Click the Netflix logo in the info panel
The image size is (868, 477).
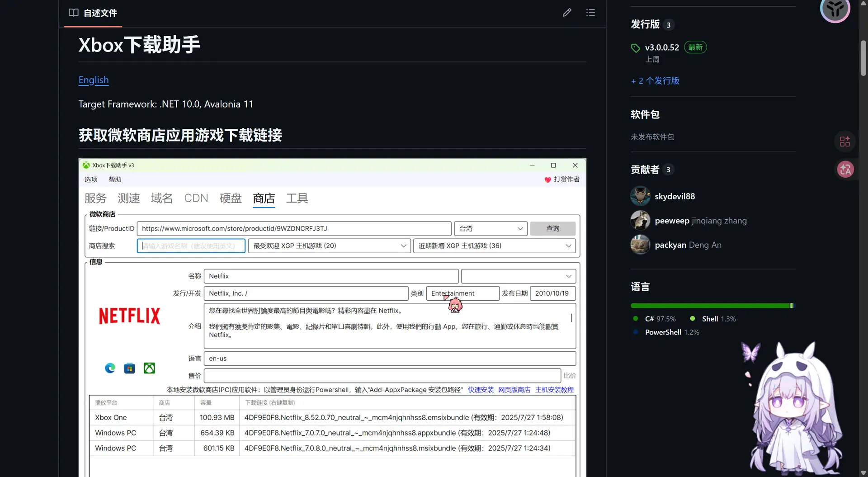(129, 316)
